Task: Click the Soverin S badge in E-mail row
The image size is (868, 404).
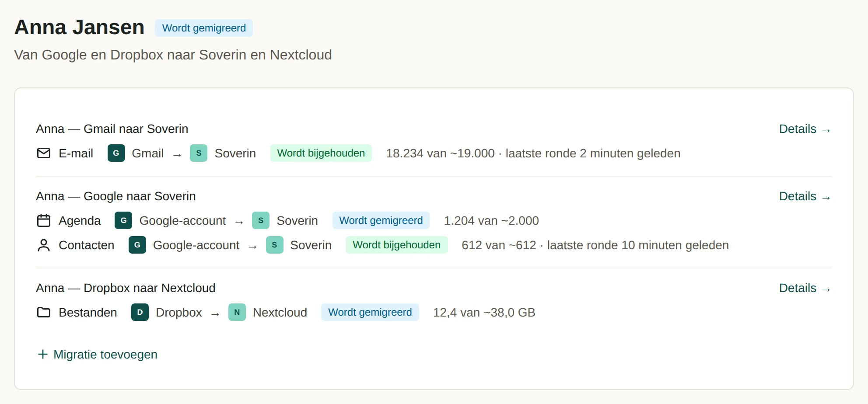Action: click(x=199, y=153)
